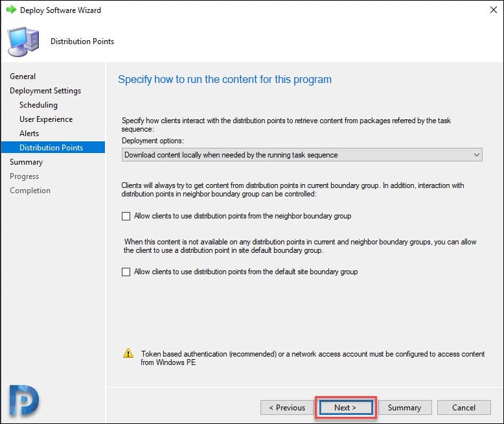
Task: Open the Deployment Settings wizard page
Action: (45, 91)
